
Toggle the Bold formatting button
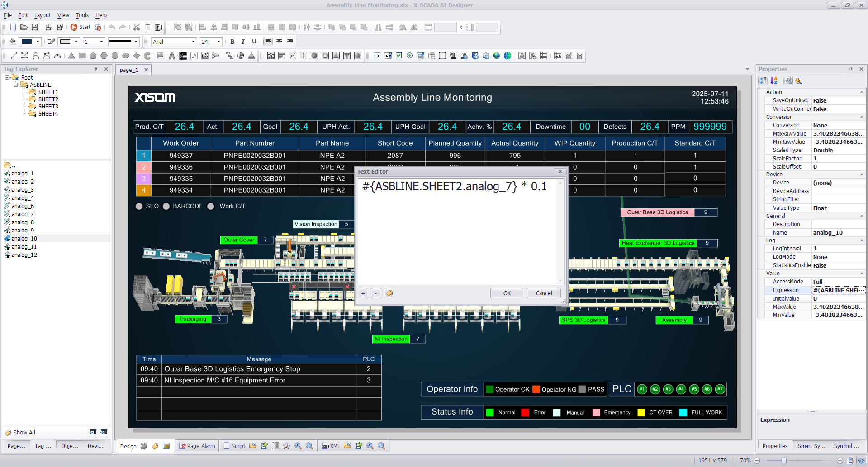(x=232, y=42)
